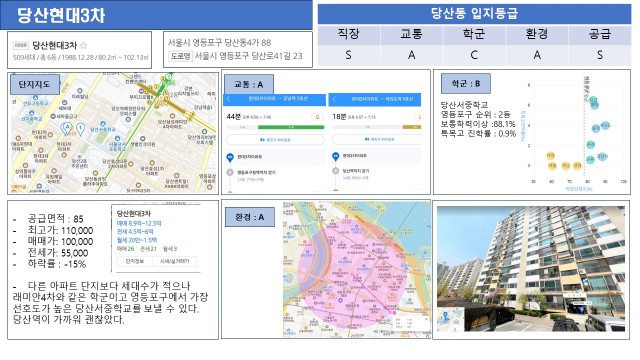Click the favorite star beside 당산현대3차
Screen dimensions: 640x360
point(83,45)
